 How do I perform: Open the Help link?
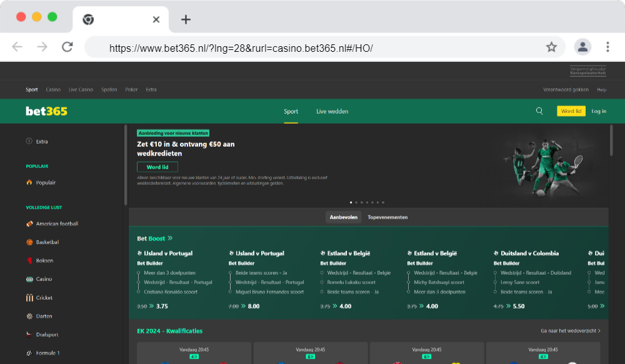601,90
